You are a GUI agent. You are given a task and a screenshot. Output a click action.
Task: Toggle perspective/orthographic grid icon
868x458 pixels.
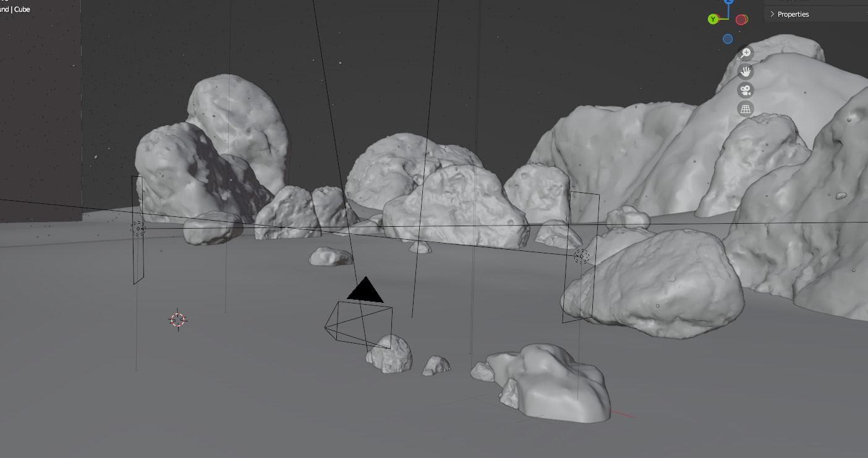746,109
